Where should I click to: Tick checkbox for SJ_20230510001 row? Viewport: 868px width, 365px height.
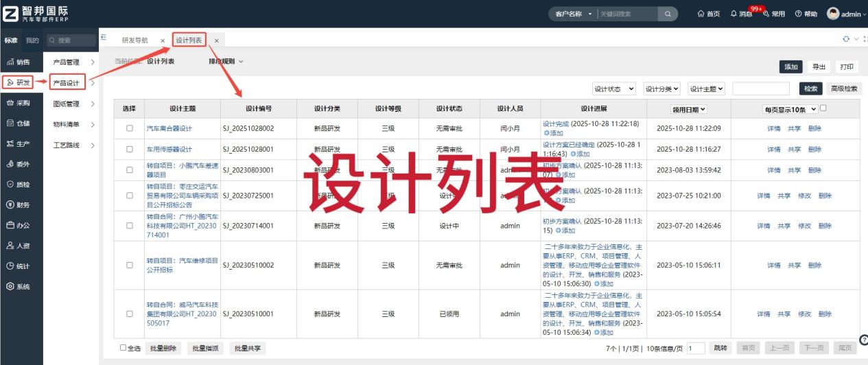pyautogui.click(x=130, y=314)
